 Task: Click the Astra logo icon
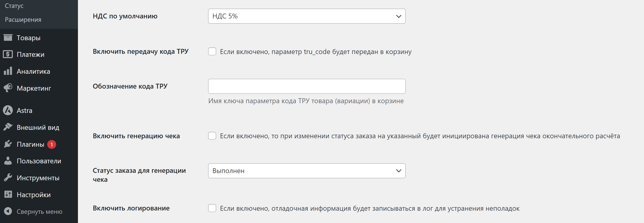pos(8,110)
